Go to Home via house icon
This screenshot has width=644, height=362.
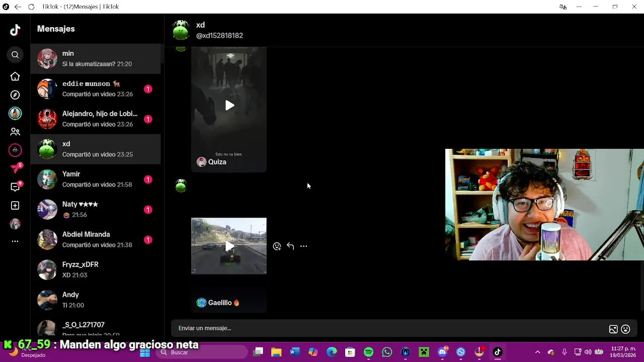coord(15,76)
